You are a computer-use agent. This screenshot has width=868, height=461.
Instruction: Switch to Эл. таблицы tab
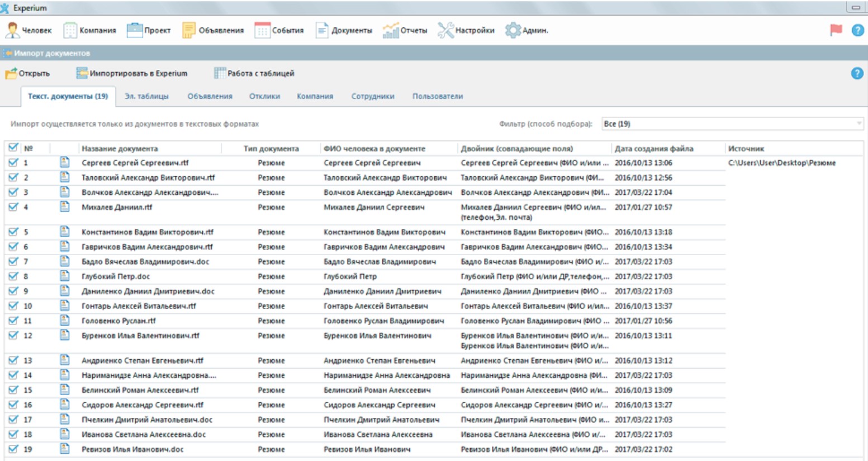pos(146,96)
